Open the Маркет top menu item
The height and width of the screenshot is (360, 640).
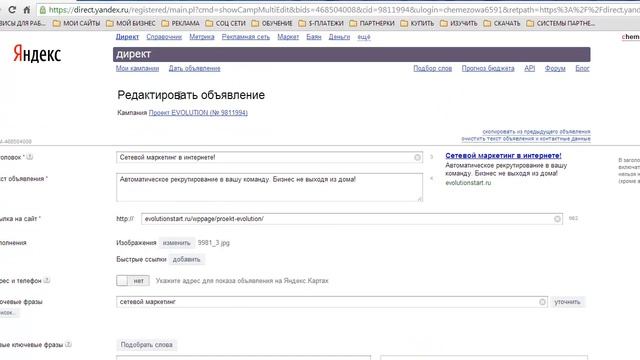point(288,37)
